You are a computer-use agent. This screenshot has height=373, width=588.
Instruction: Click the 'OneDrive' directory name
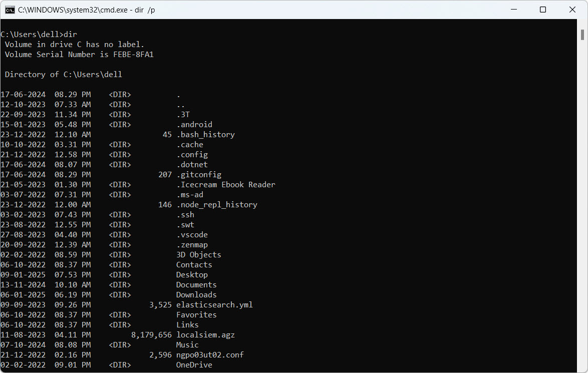point(194,365)
